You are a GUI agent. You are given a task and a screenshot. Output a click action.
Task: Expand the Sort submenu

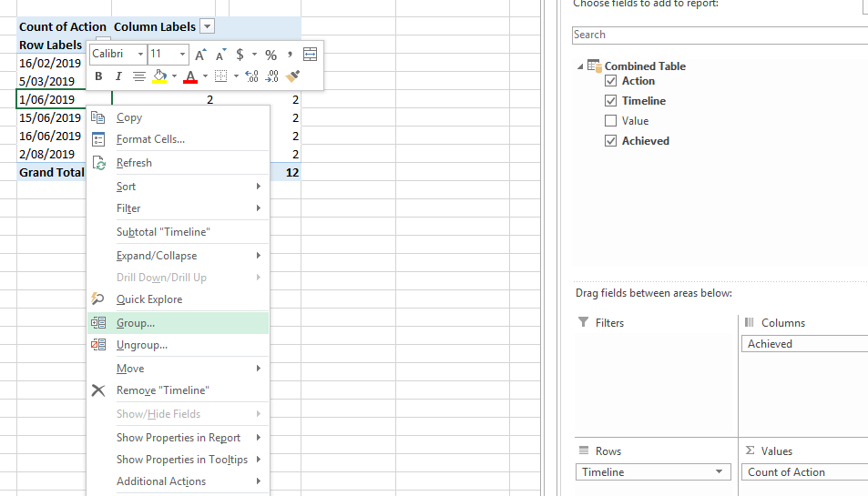pos(179,187)
